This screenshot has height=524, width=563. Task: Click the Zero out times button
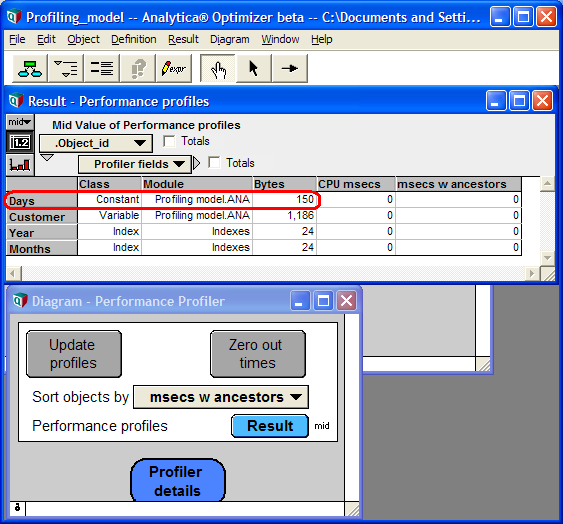[x=258, y=354]
